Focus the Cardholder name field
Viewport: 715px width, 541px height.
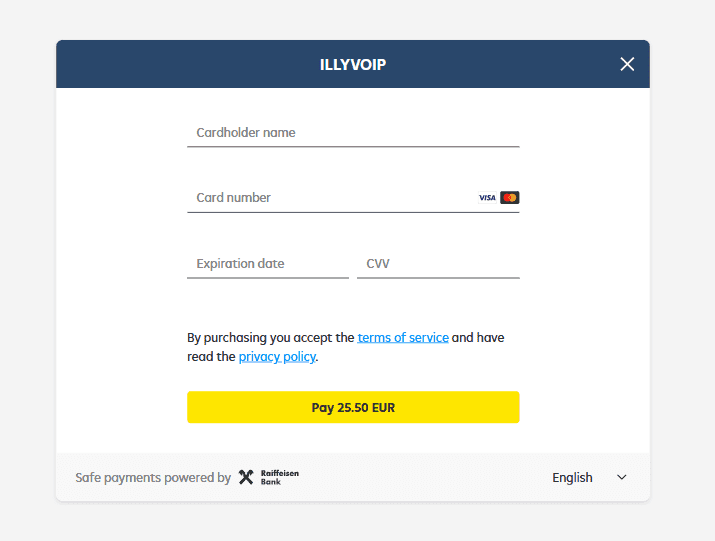(x=353, y=133)
